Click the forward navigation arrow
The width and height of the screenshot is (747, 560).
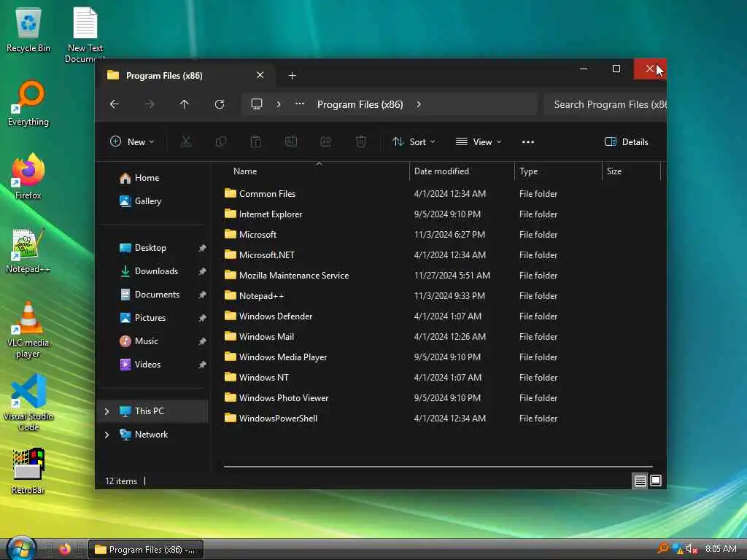click(150, 104)
